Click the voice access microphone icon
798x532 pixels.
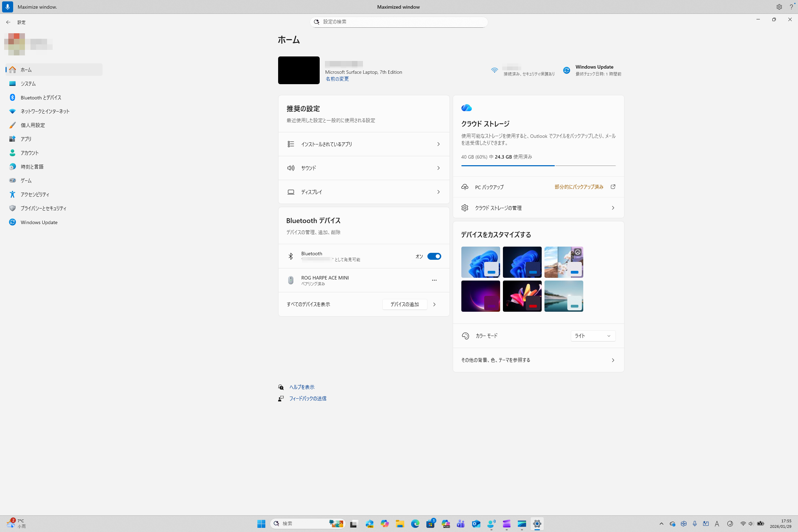pos(8,7)
